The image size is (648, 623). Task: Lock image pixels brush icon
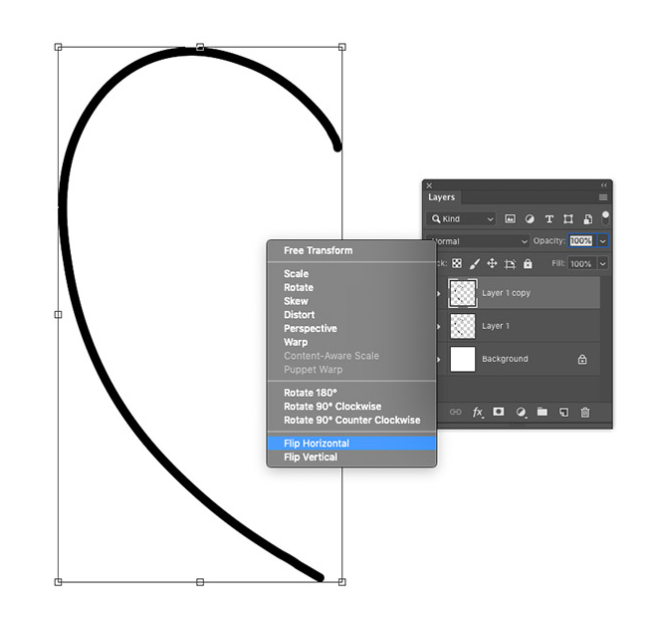point(474,264)
